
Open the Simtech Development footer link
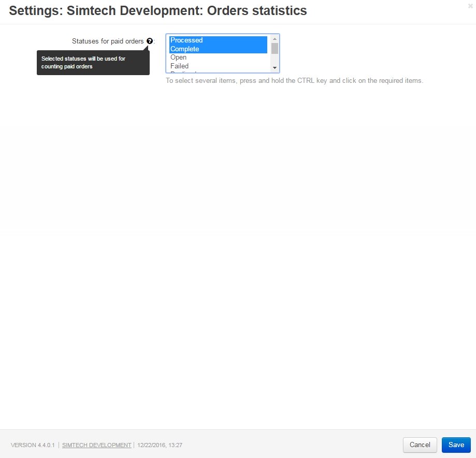pos(96,445)
